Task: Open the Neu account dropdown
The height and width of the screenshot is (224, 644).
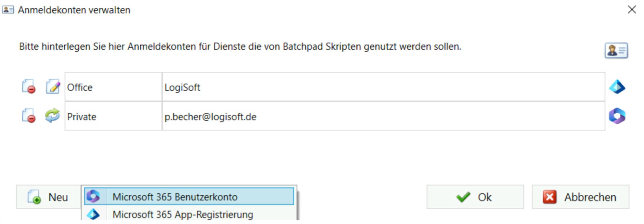Action: (x=48, y=197)
